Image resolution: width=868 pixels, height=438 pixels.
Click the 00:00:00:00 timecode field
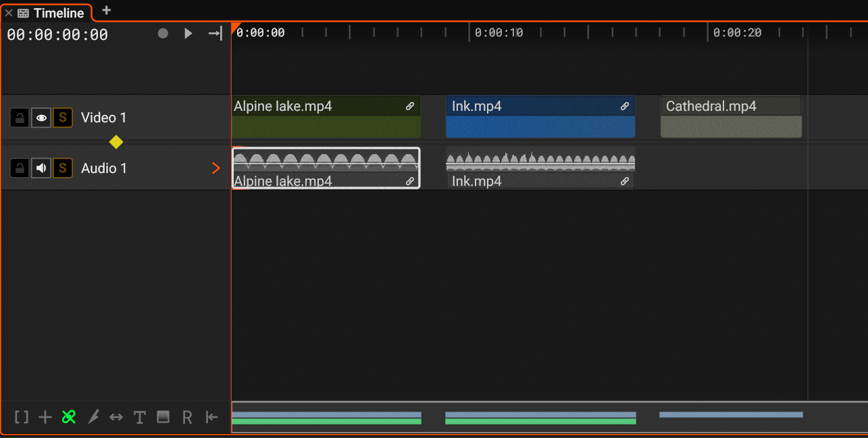(57, 34)
